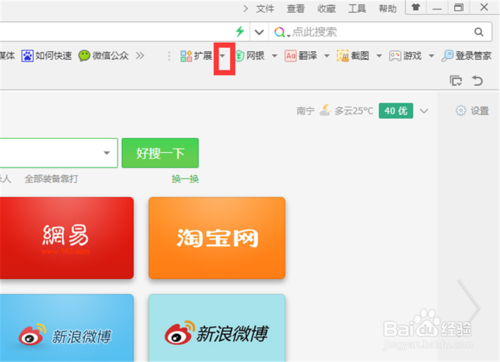Open the 工具 menu
The image size is (500, 362).
point(357,9)
